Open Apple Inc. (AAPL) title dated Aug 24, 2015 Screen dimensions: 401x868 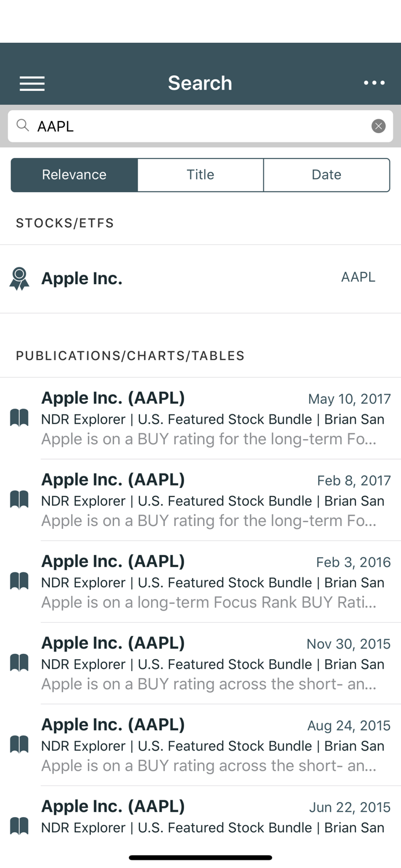[x=113, y=724]
